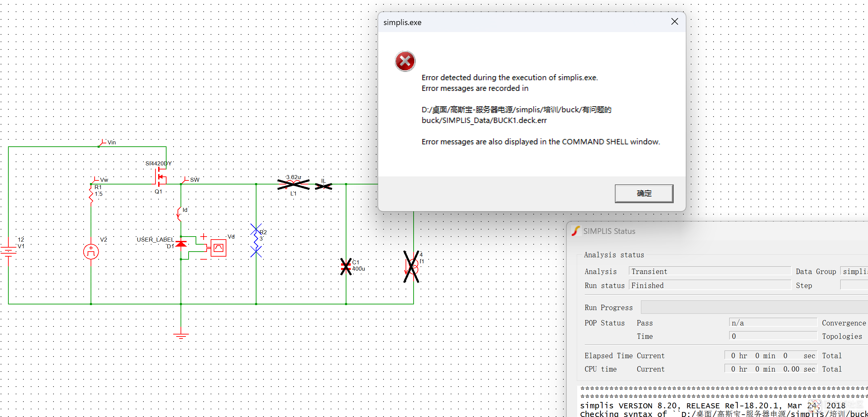Click the 确定 confirm button
The width and height of the screenshot is (868, 417).
coord(644,193)
